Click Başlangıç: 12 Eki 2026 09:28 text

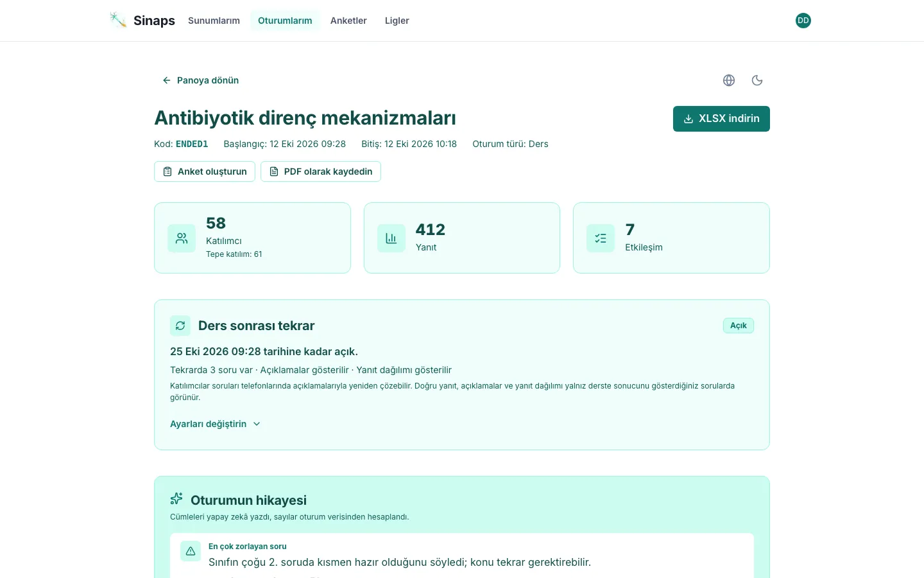pos(284,144)
